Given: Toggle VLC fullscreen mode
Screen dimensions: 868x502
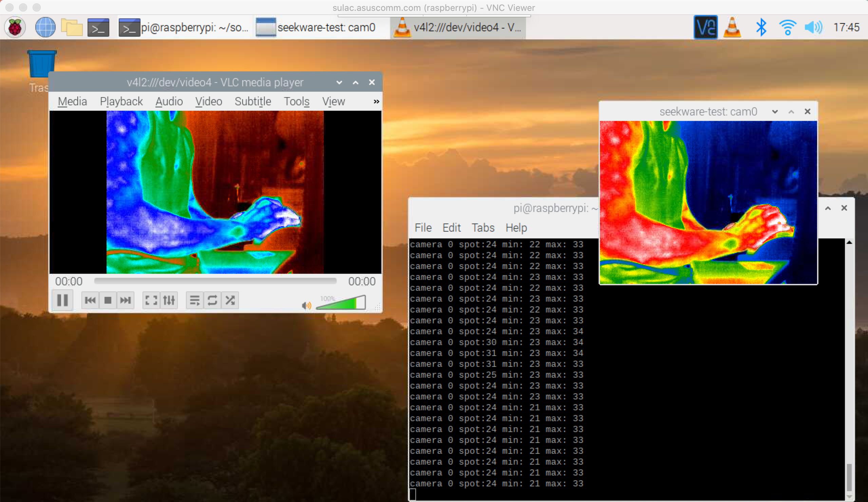Looking at the screenshot, I should pyautogui.click(x=151, y=300).
